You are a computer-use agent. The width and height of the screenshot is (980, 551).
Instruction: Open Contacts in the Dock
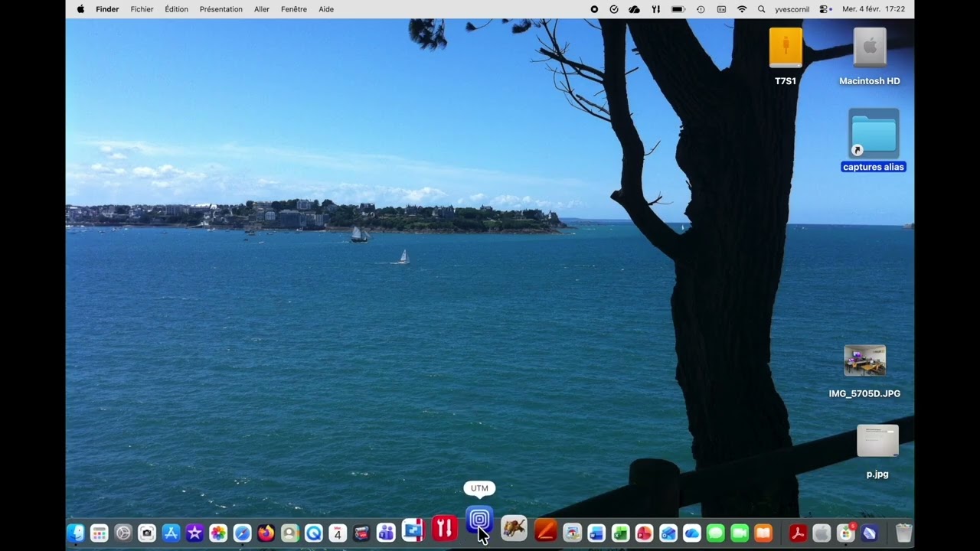[289, 533]
